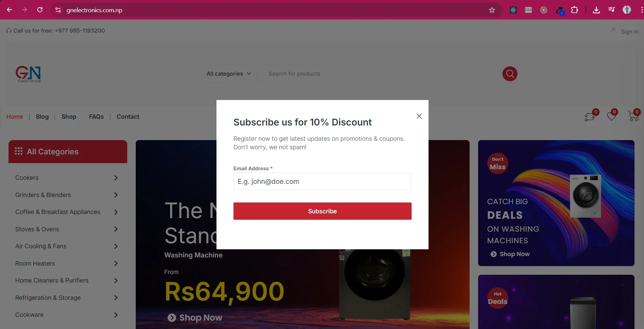Open browser downloads icon
The height and width of the screenshot is (329, 644).
pyautogui.click(x=596, y=10)
